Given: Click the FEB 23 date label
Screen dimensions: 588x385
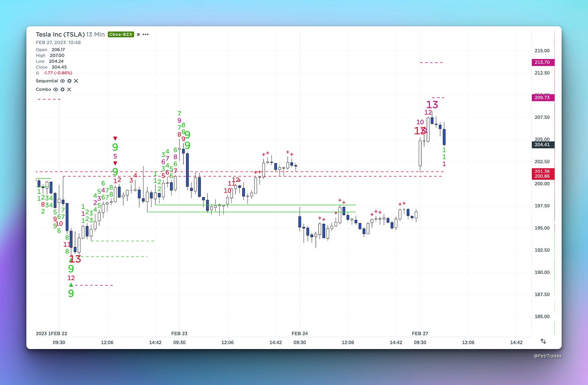Looking at the screenshot, I should [179, 333].
